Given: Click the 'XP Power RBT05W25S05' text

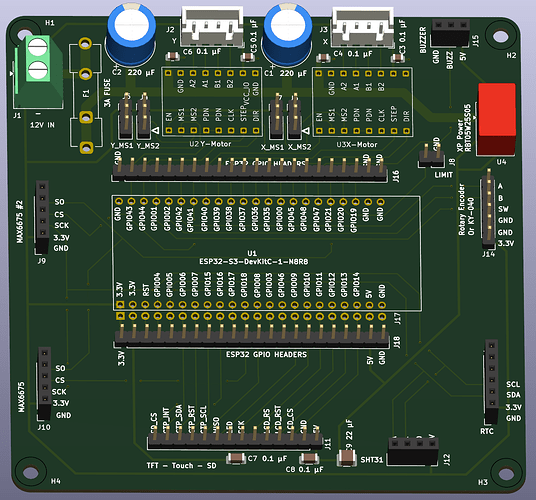Looking at the screenshot, I should click(x=464, y=128).
